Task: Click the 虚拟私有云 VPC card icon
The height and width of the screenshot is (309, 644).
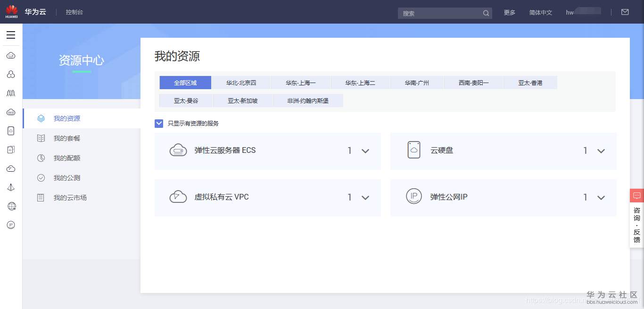Action: [x=178, y=197]
